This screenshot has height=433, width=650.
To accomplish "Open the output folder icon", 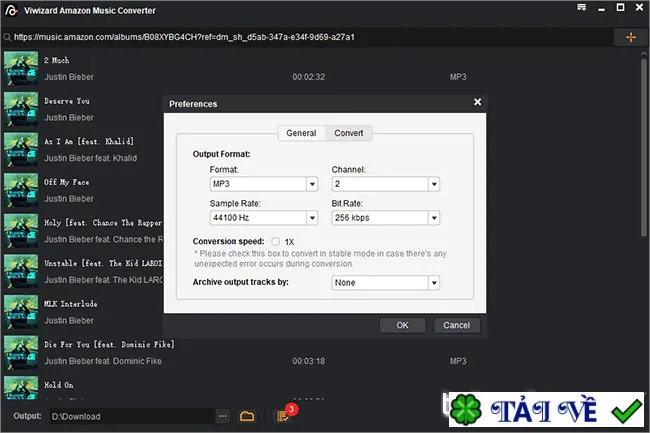I will [x=247, y=416].
